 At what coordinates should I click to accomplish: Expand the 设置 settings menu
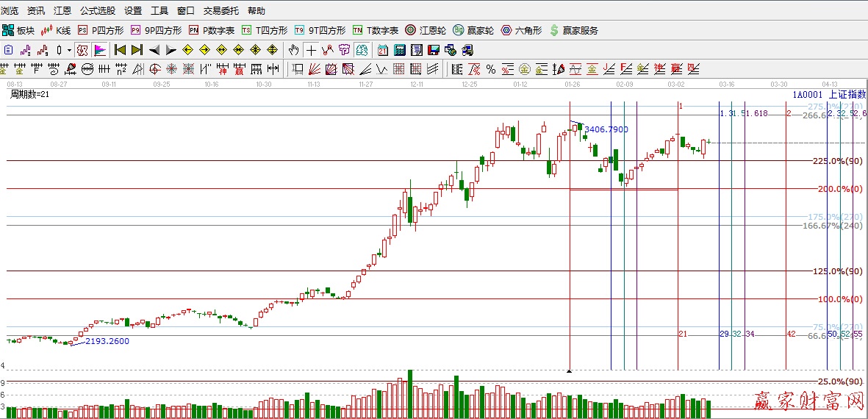(x=133, y=11)
